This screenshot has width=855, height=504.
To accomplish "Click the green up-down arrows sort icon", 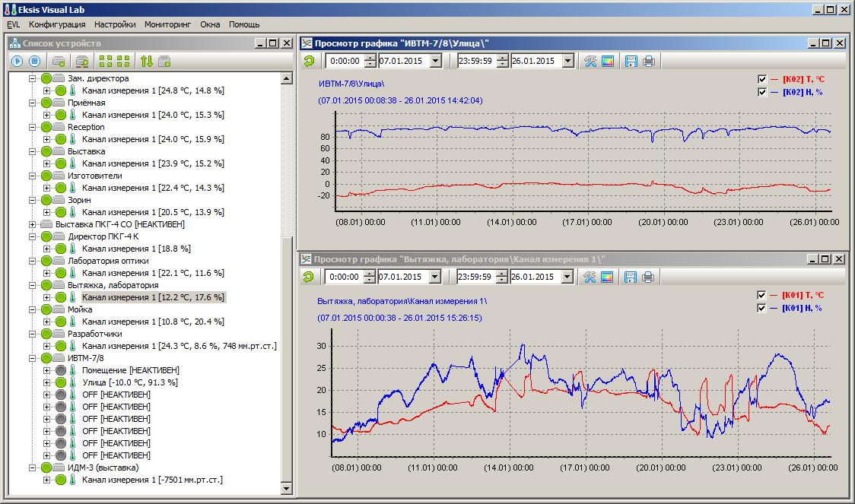I will [147, 62].
